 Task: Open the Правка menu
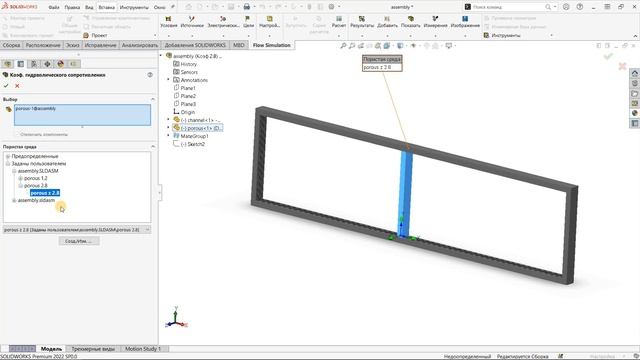(72, 7)
